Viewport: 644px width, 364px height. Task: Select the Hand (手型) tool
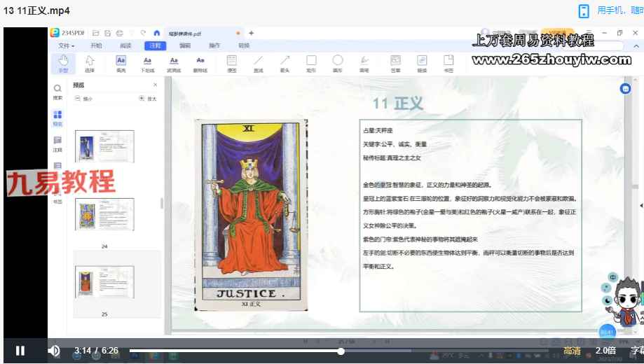click(x=63, y=64)
